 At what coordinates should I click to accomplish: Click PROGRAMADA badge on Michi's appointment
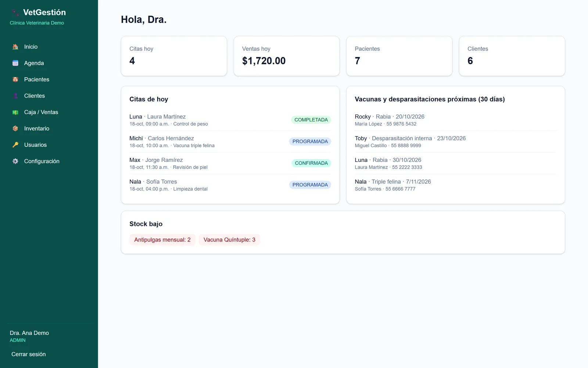[310, 141]
